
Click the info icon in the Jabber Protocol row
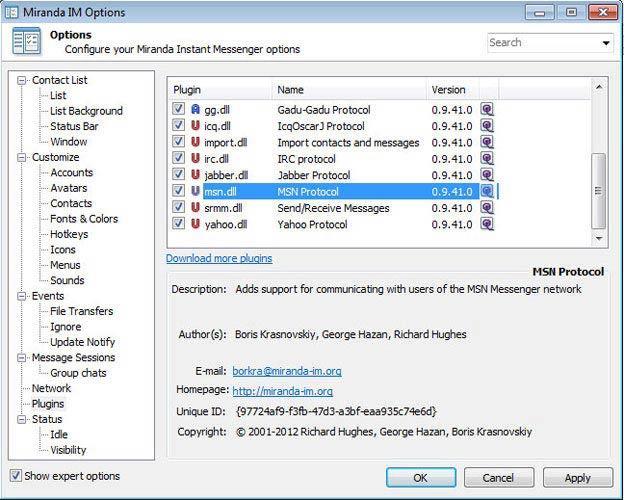coord(487,175)
